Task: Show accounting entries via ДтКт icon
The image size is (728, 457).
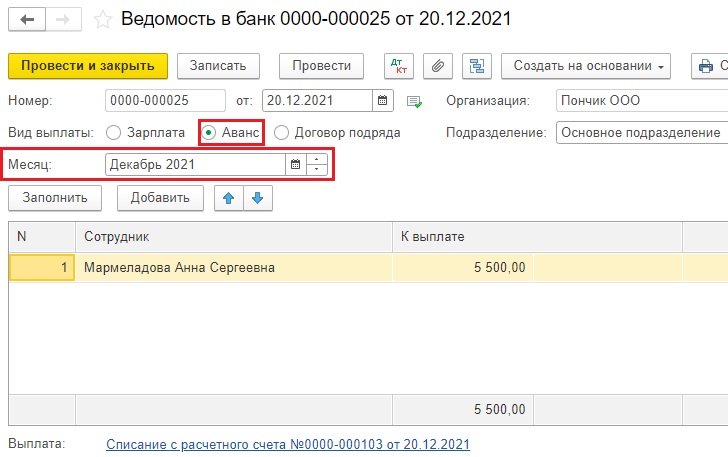Action: (x=399, y=66)
